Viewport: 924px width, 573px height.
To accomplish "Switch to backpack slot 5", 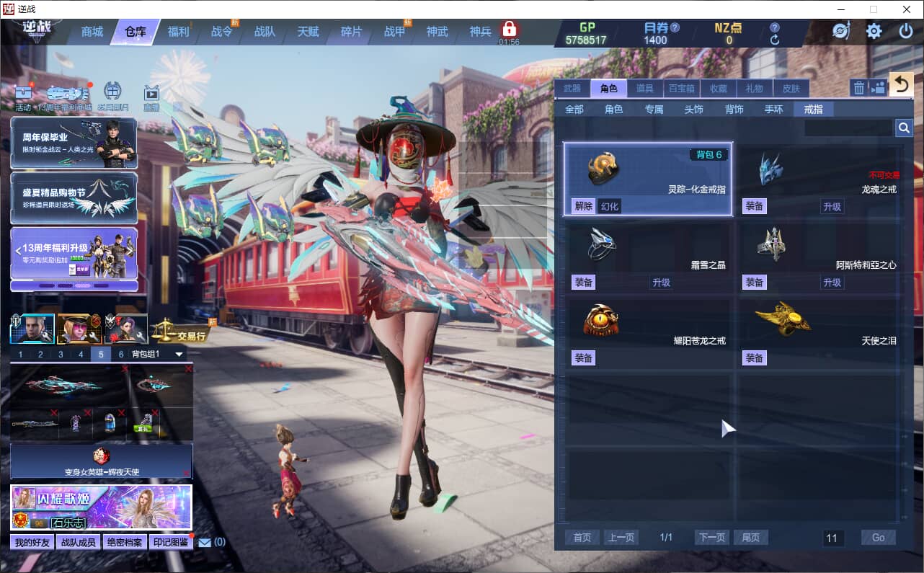I will coord(101,355).
